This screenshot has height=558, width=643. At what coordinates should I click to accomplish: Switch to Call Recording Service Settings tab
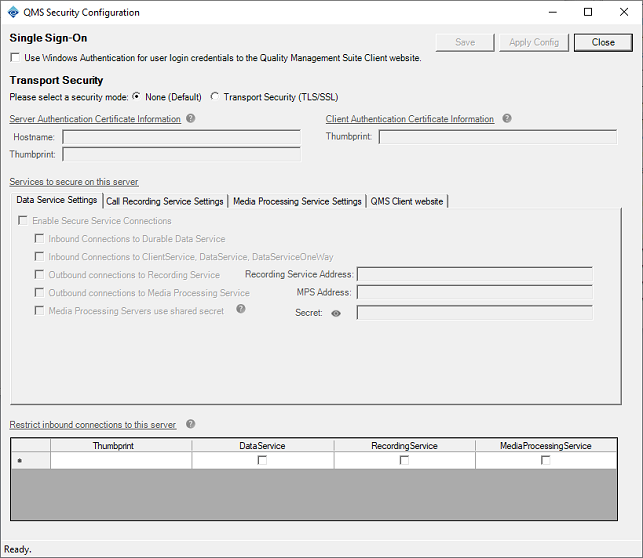(x=164, y=201)
